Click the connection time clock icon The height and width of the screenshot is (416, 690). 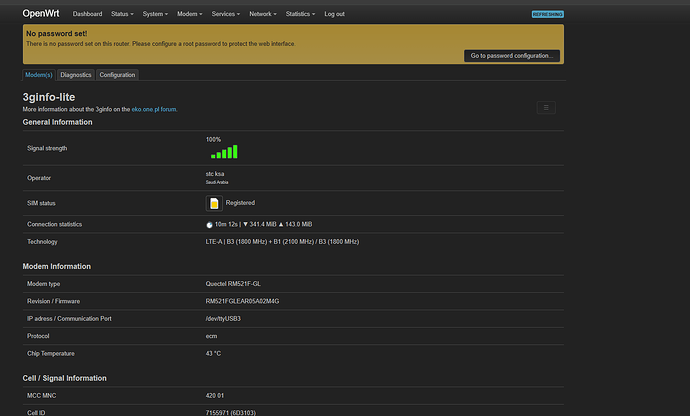pyautogui.click(x=209, y=225)
